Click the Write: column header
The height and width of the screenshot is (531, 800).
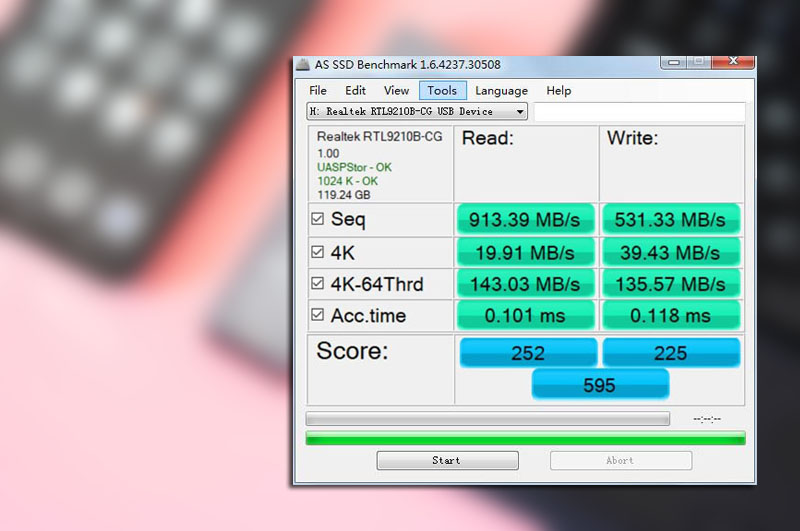coord(633,138)
